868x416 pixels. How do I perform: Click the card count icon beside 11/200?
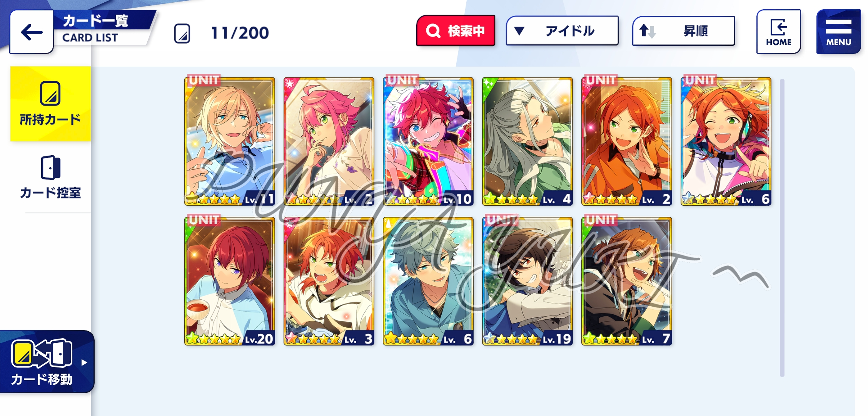pos(182,34)
